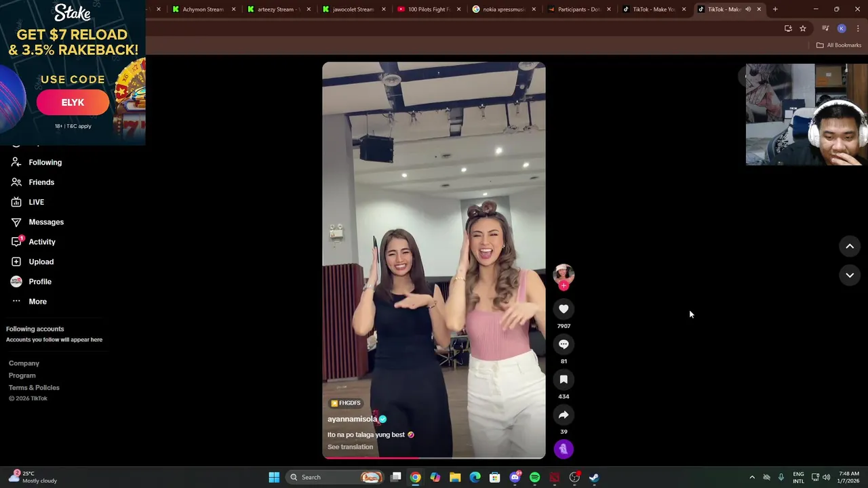Switch to the nokia xpressmusic tab

[x=502, y=9]
